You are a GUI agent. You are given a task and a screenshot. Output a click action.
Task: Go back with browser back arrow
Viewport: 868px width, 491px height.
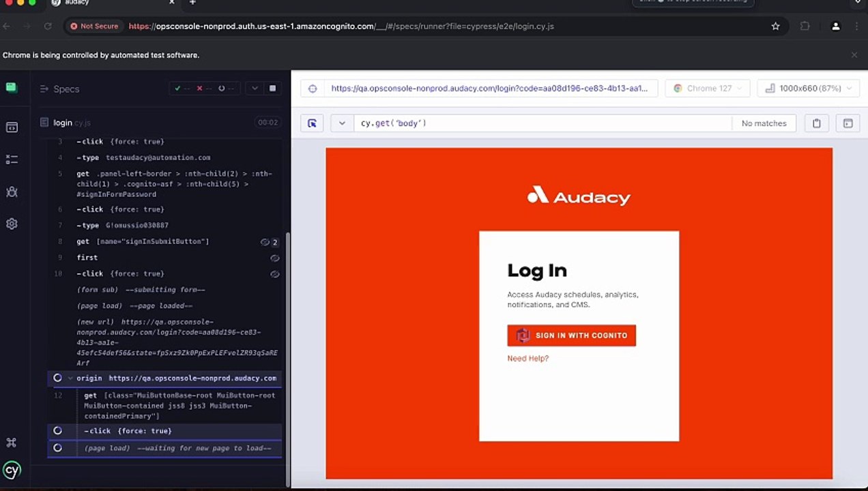pos(6,26)
